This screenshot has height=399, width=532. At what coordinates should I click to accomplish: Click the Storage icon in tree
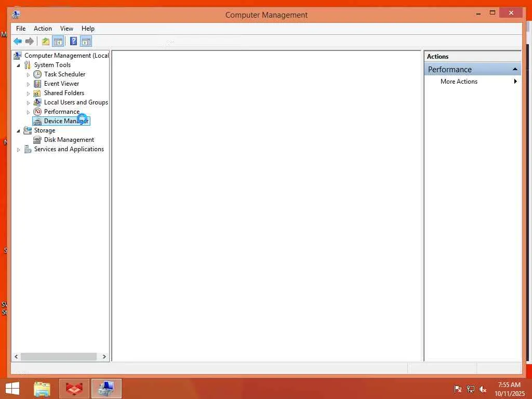point(28,130)
